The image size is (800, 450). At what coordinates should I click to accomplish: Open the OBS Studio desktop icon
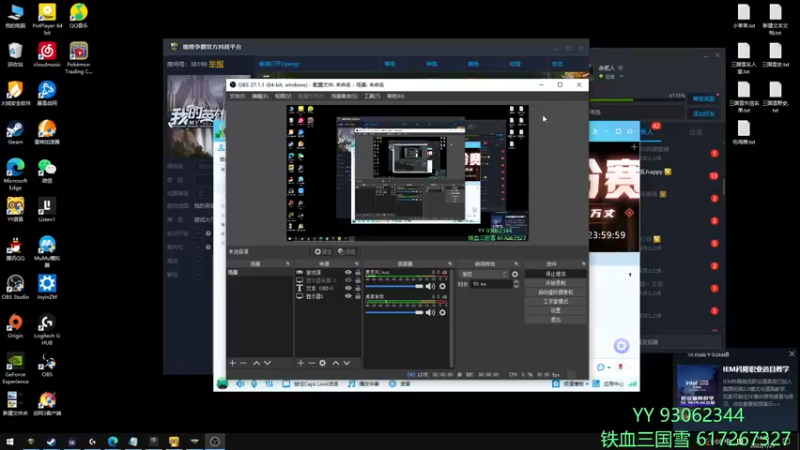15,287
